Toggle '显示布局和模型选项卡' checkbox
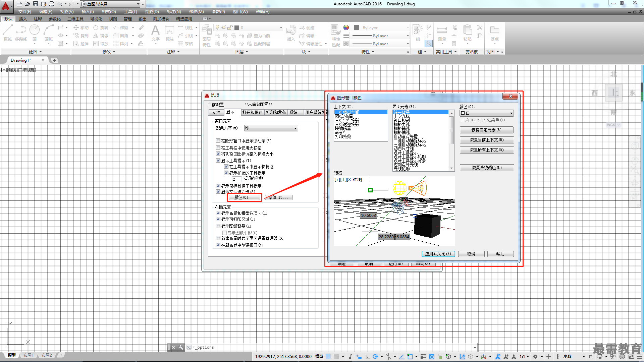 pos(218,213)
